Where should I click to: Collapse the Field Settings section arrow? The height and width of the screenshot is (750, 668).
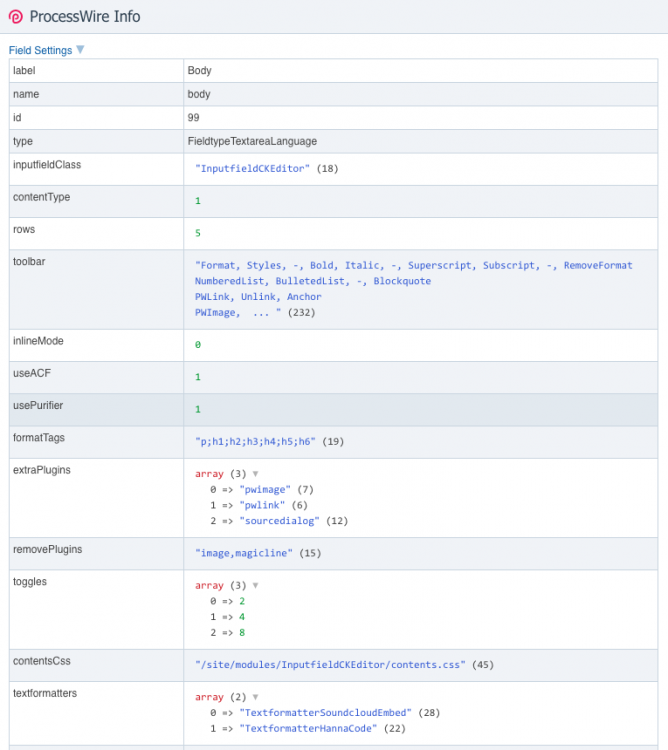click(x=80, y=50)
